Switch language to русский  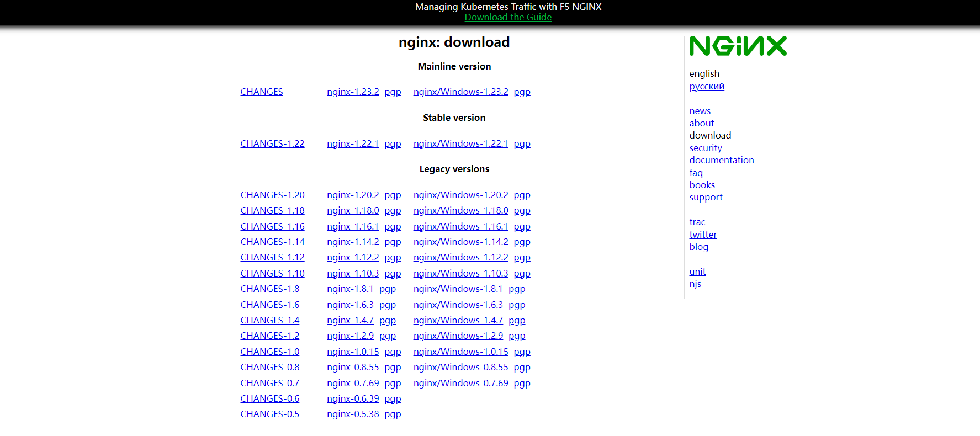click(x=707, y=86)
